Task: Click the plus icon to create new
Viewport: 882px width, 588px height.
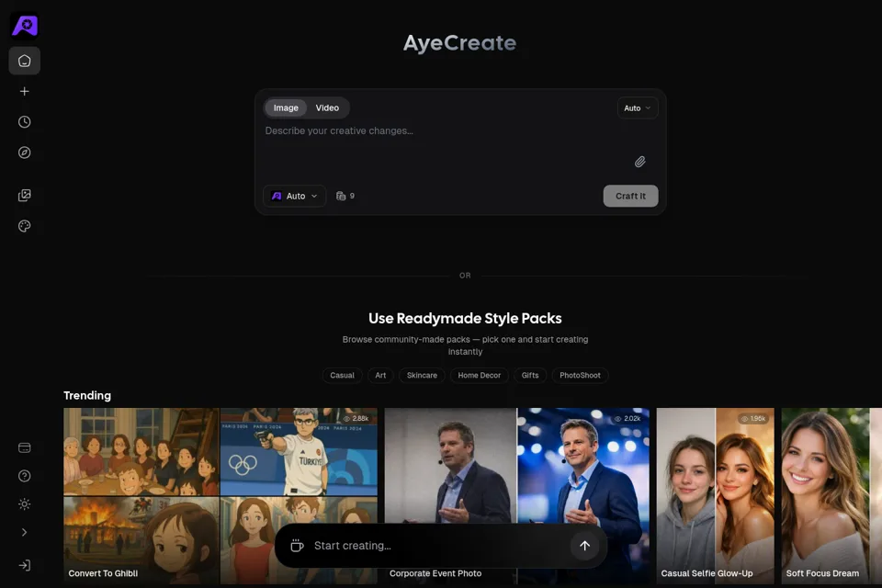Action: tap(24, 91)
